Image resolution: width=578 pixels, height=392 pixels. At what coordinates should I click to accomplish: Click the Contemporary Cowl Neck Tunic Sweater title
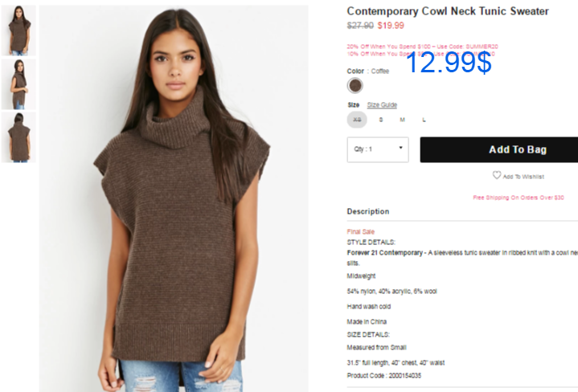(x=448, y=11)
